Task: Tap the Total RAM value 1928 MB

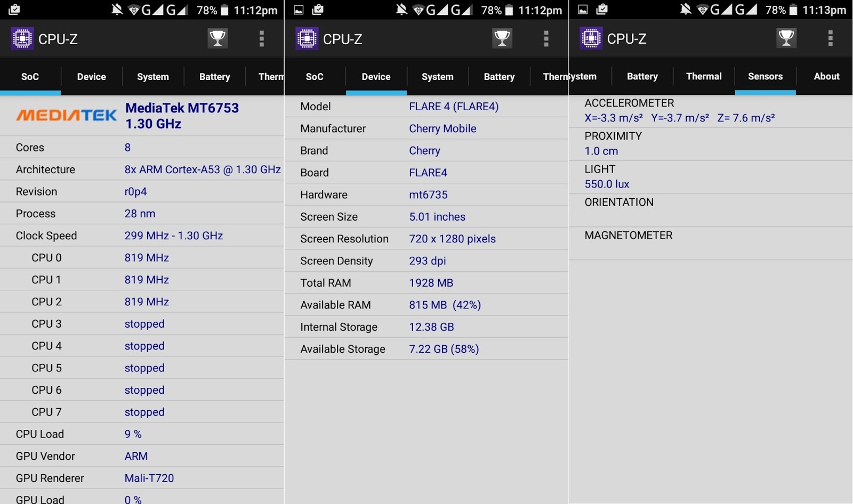Action: click(431, 283)
